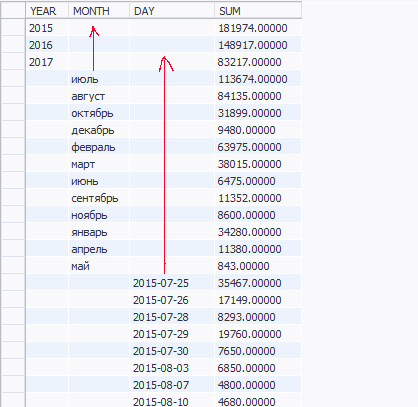This screenshot has width=418, height=407.
Task: Select the май month cell
Action: (99, 266)
